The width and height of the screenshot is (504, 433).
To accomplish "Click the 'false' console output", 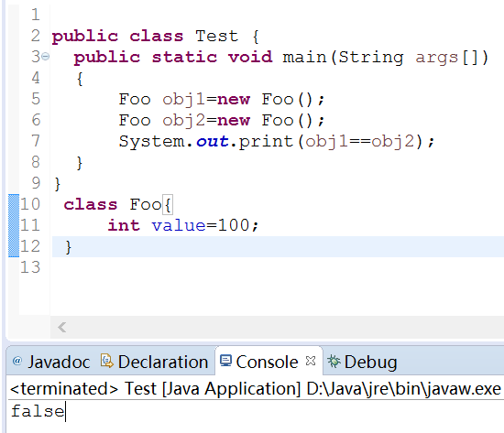I will [38, 411].
